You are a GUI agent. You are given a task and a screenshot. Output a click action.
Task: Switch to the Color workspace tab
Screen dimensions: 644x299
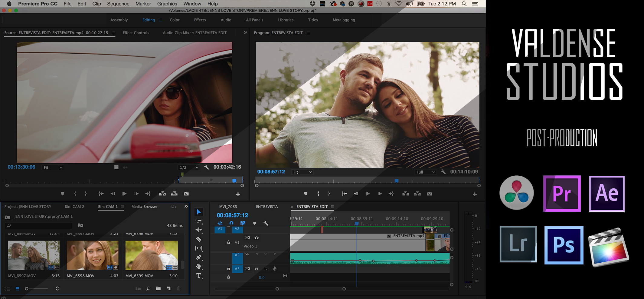(x=175, y=20)
